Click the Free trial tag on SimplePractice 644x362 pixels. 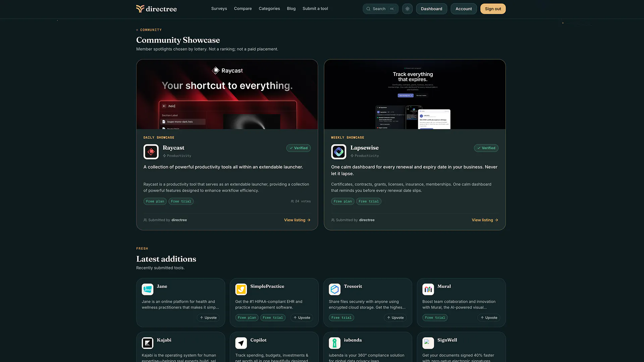[x=273, y=317]
